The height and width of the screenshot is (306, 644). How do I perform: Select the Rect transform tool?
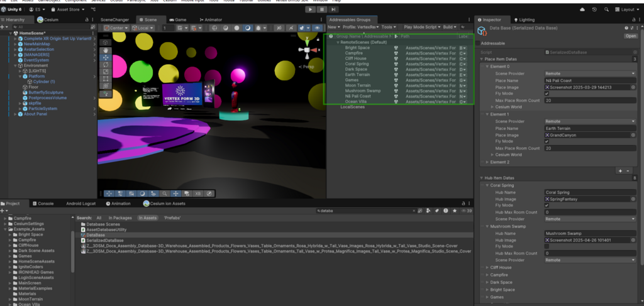[x=105, y=79]
